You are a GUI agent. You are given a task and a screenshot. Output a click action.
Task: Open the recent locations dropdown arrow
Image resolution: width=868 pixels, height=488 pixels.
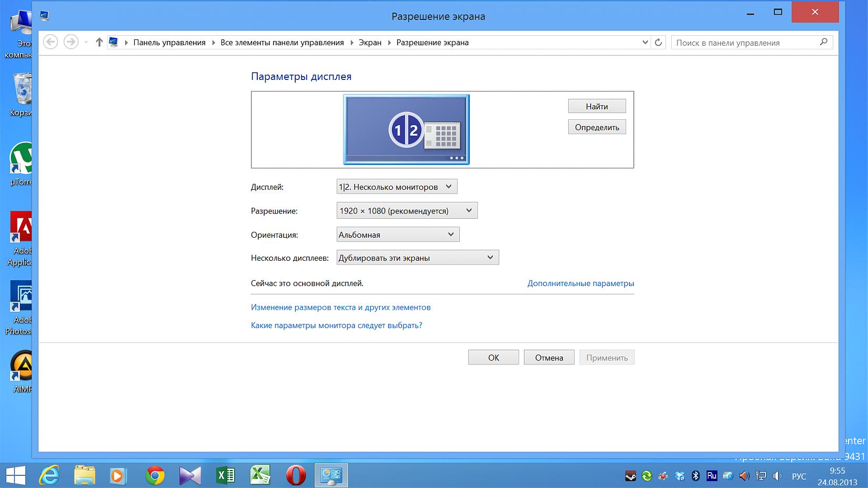click(86, 43)
